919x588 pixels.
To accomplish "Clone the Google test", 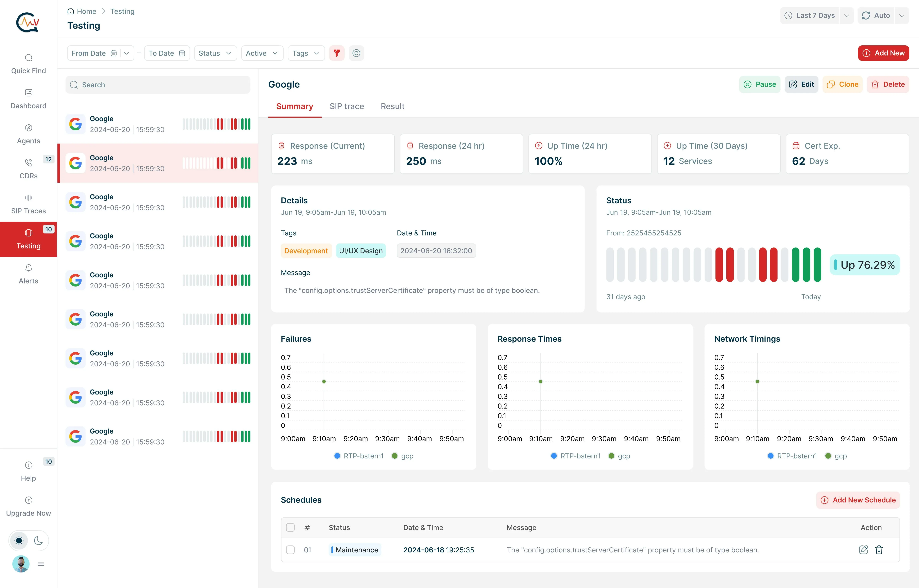I will pyautogui.click(x=842, y=84).
